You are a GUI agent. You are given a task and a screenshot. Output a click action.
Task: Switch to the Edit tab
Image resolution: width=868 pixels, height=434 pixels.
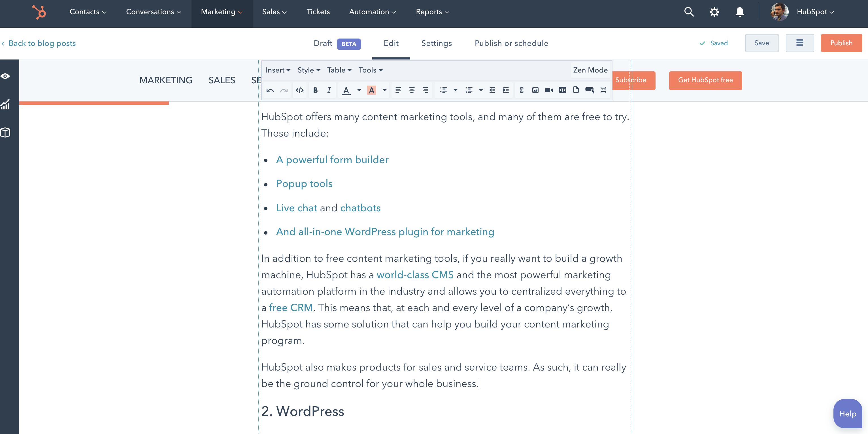point(391,43)
